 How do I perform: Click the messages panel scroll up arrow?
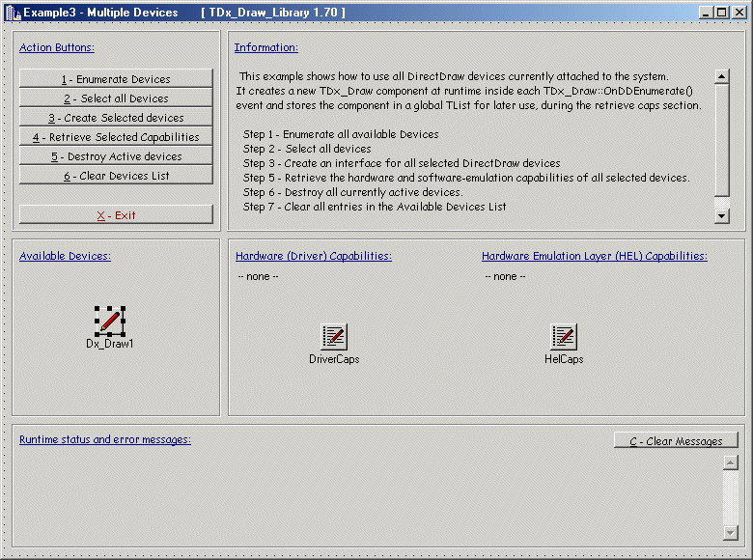[730, 462]
